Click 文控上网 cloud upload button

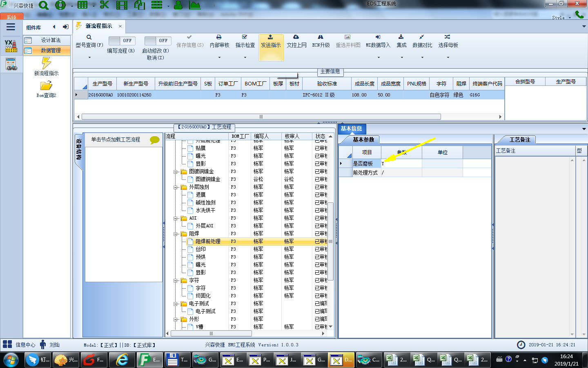pos(296,41)
